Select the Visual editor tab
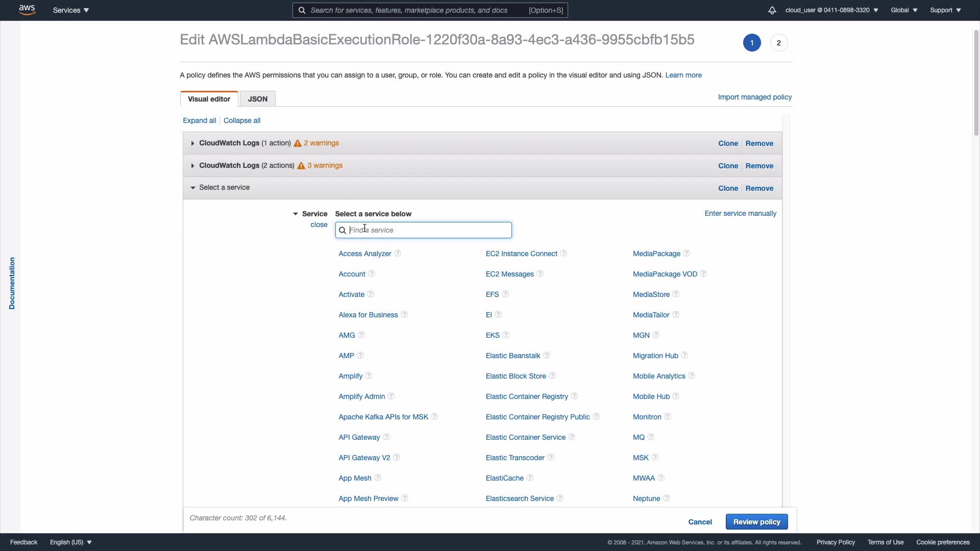980x551 pixels. point(209,99)
